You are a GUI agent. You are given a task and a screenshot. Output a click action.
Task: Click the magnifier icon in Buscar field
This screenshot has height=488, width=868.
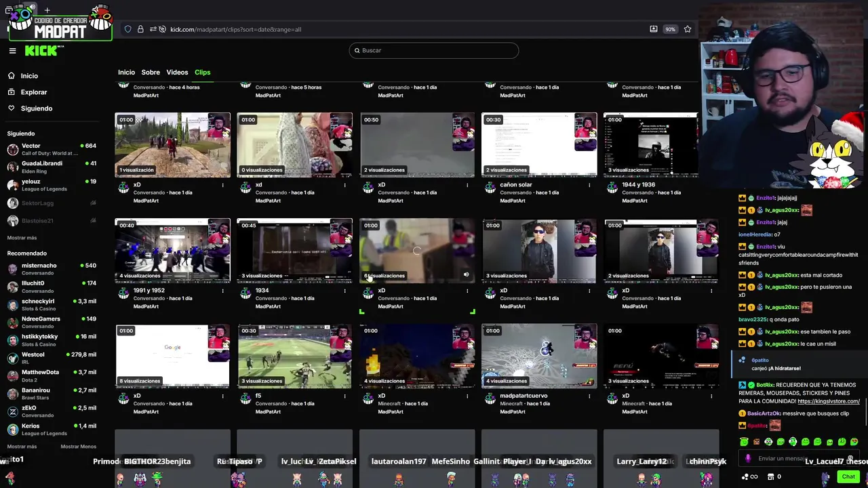coord(357,50)
